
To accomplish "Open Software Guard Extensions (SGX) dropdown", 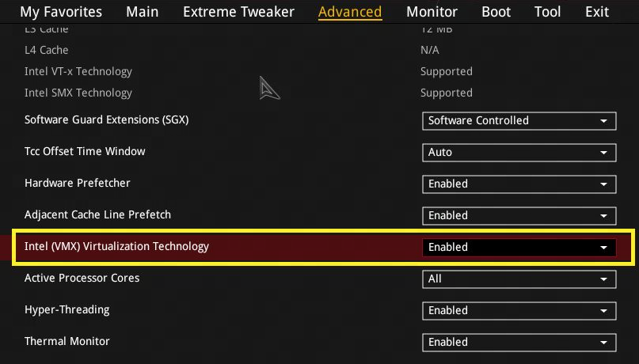I will [519, 121].
